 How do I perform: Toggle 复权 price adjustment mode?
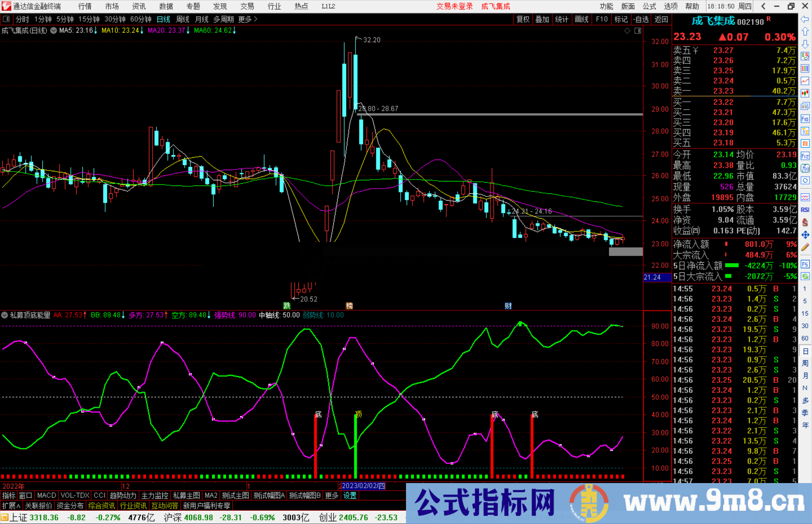[523, 19]
